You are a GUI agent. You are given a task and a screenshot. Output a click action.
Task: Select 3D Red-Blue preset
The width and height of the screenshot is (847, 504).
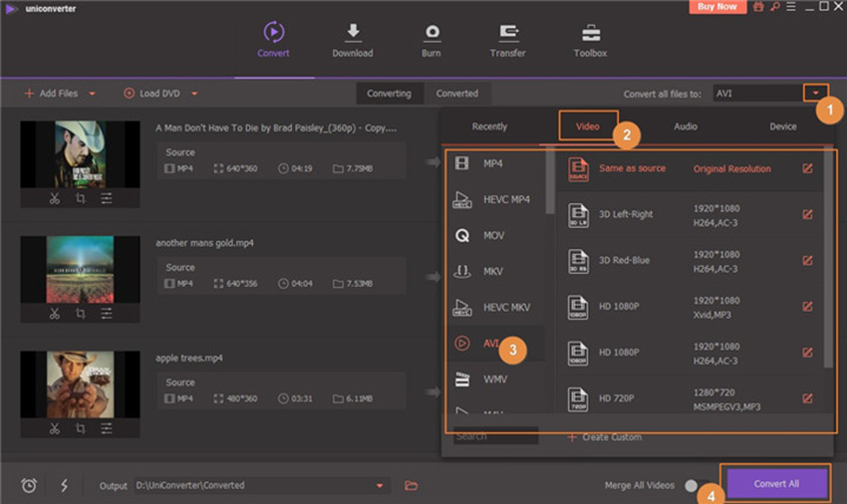pos(690,261)
